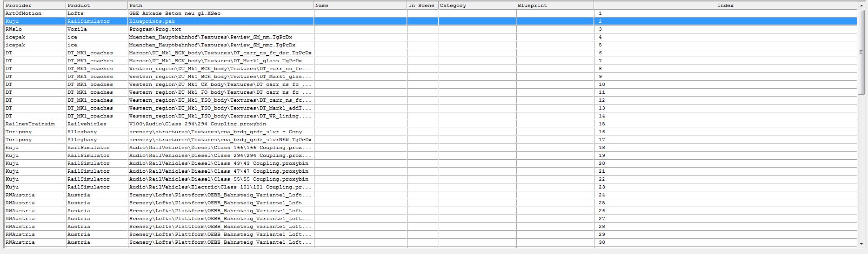Sort the list by the Provider column header

click(x=35, y=5)
